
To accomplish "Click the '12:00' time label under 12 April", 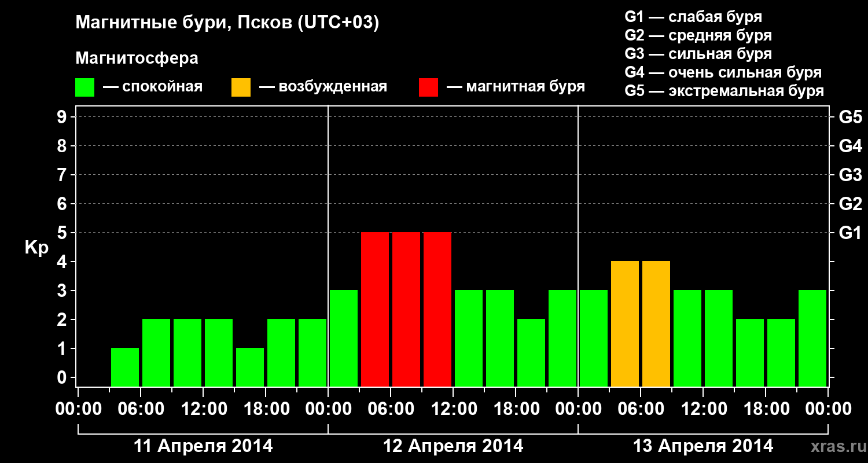I will pos(453,409).
